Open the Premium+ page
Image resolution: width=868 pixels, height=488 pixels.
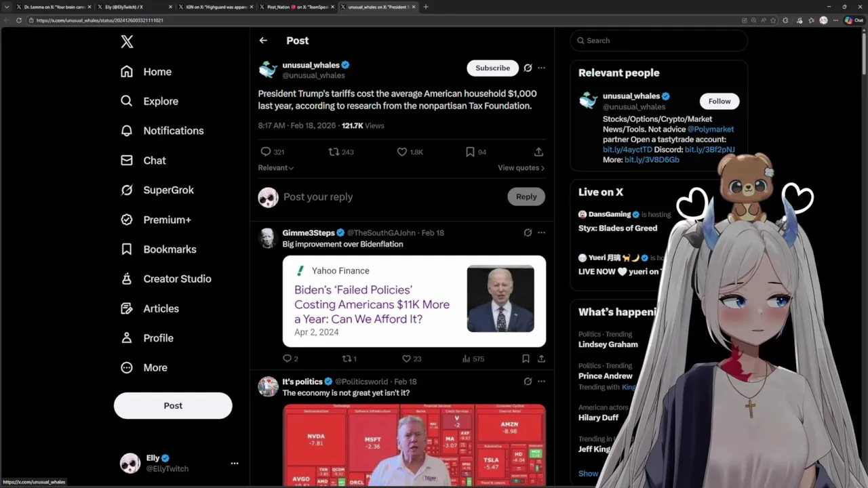pyautogui.click(x=155, y=220)
